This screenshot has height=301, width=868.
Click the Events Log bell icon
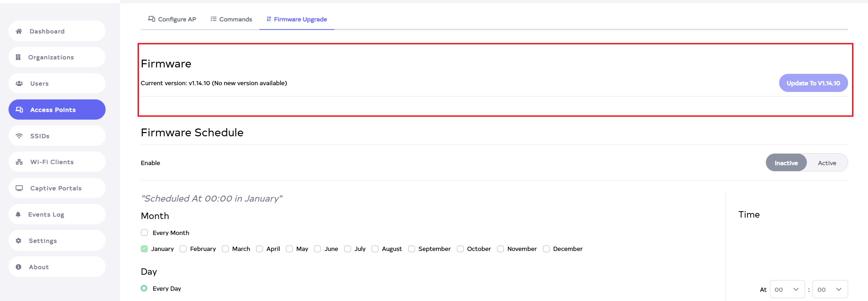point(18,214)
